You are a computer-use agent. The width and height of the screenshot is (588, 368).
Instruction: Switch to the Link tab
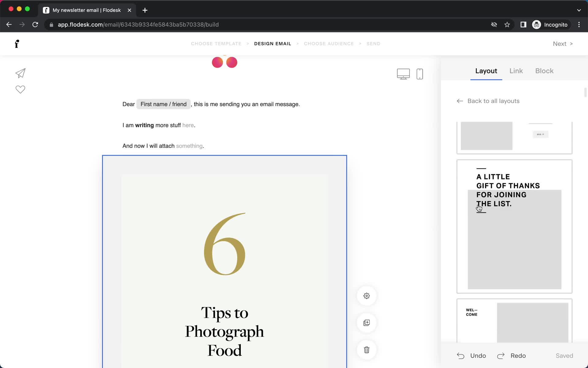(x=516, y=71)
